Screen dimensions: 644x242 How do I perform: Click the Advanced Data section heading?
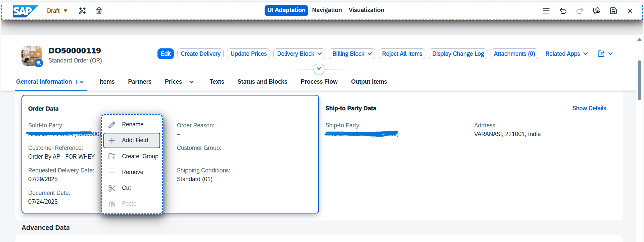[x=46, y=228]
